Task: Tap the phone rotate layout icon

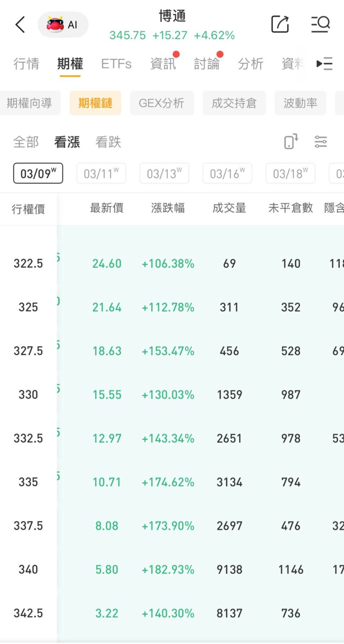Action: click(x=291, y=142)
